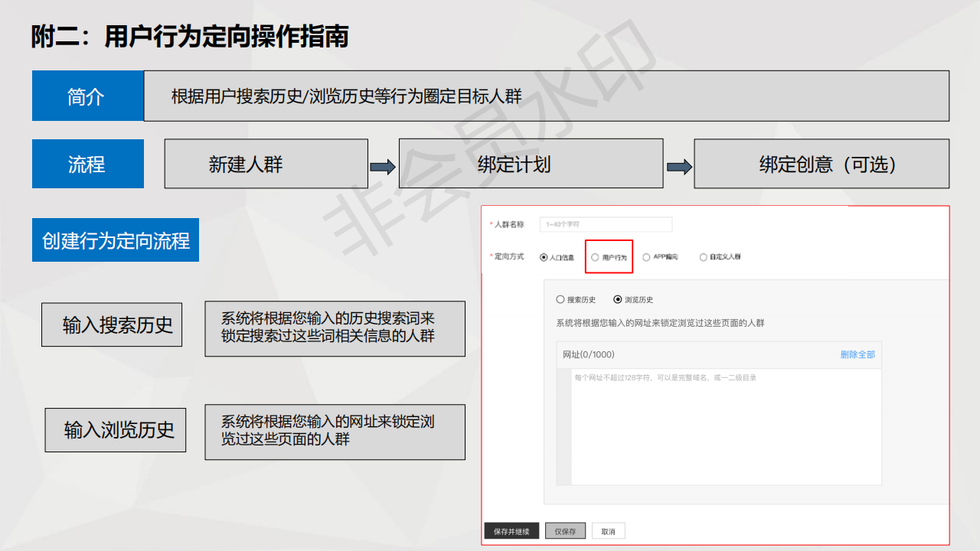980x551 pixels.
Task: Click the 新建人群 step box
Action: [266, 164]
